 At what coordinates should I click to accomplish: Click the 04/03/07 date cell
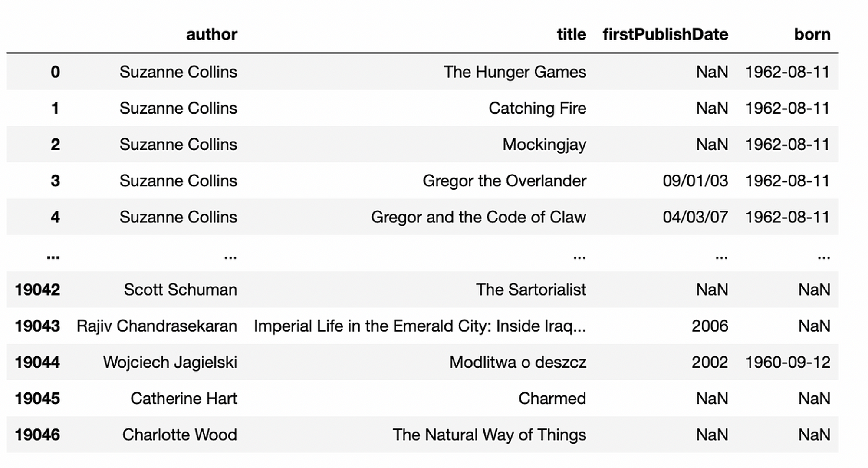[695, 217]
